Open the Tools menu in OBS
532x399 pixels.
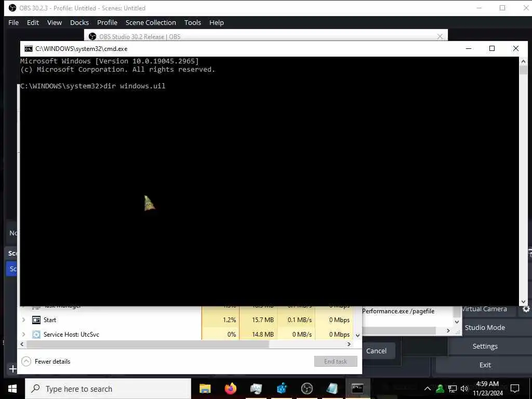coord(192,22)
